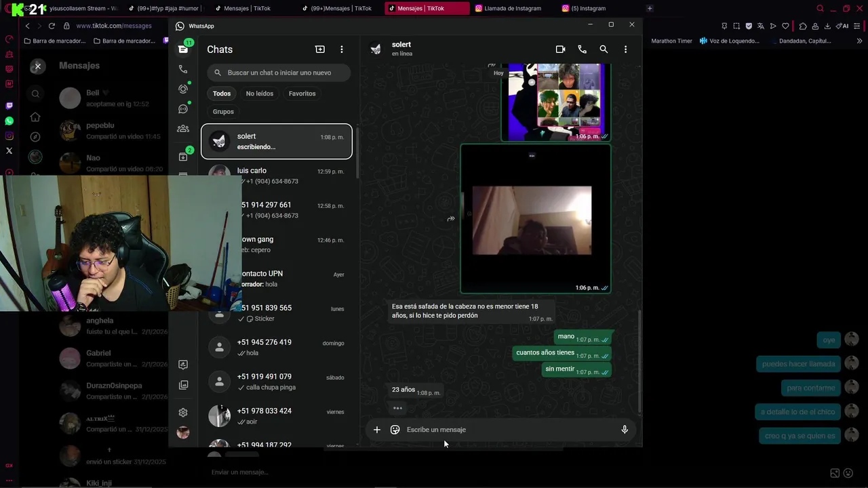868x488 pixels.
Task: Search within the solert conversation
Action: pos(604,49)
